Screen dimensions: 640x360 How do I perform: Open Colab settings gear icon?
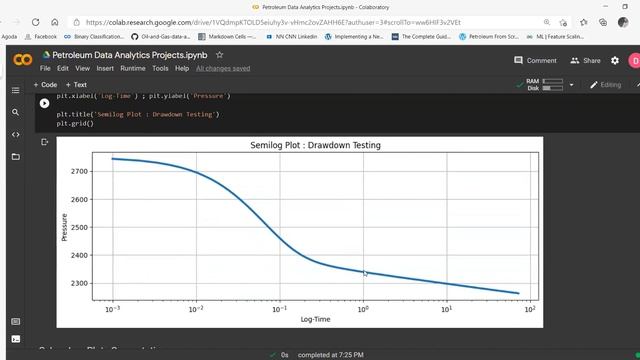pyautogui.click(x=615, y=60)
